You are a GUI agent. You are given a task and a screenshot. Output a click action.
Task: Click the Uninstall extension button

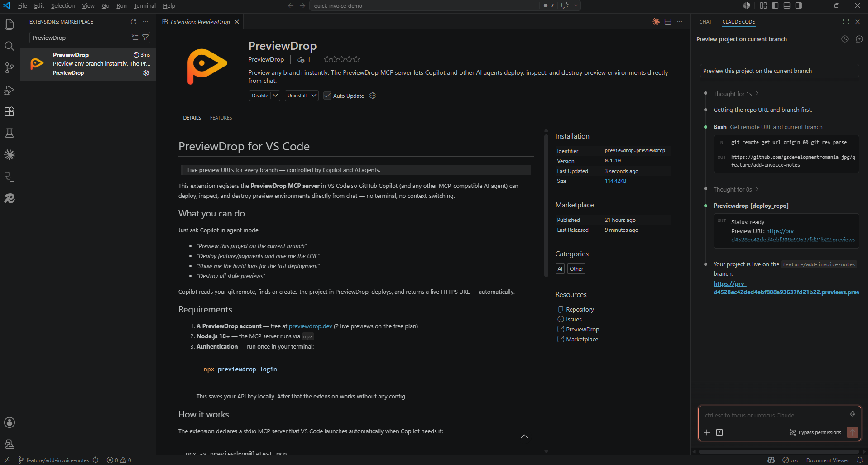click(x=297, y=96)
